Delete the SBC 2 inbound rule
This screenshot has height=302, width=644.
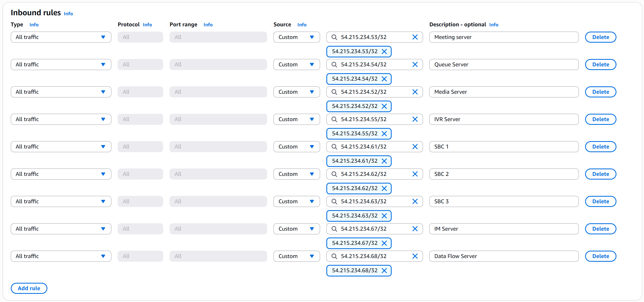[x=600, y=174]
